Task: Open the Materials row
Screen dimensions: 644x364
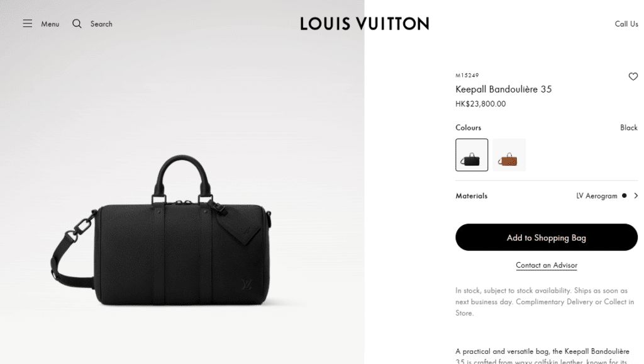Action: tap(547, 196)
